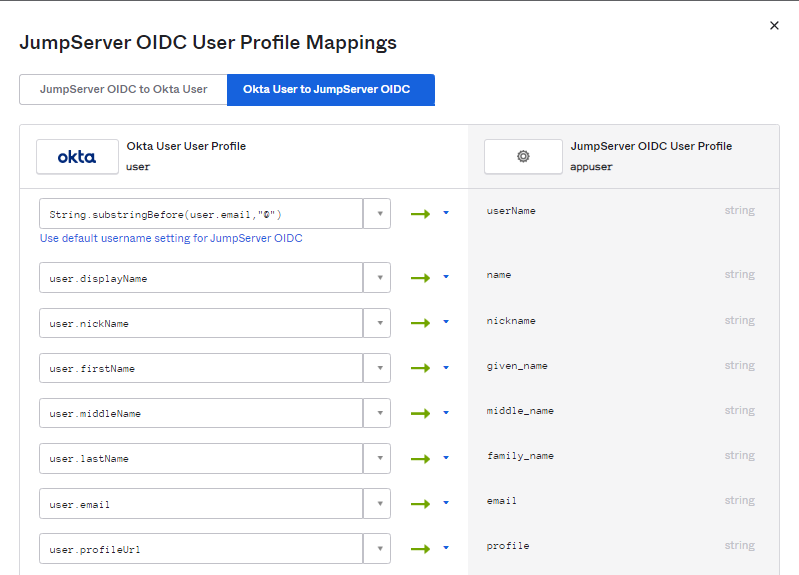Open dropdown for the userName expression field
799x575 pixels.
[x=379, y=214]
